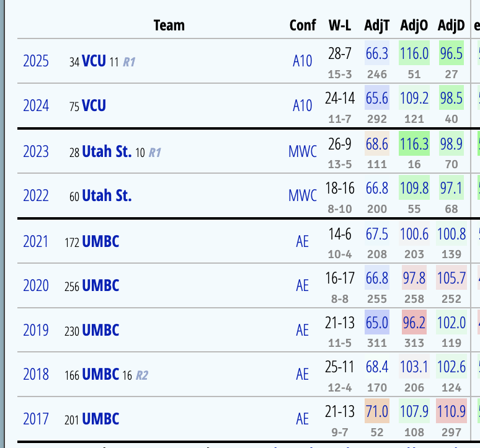Open the 2018 UMBC team link

tap(100, 375)
